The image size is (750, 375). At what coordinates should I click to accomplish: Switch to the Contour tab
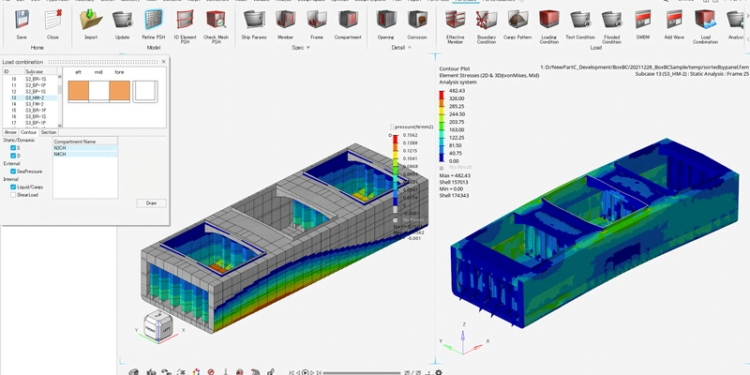[x=29, y=132]
